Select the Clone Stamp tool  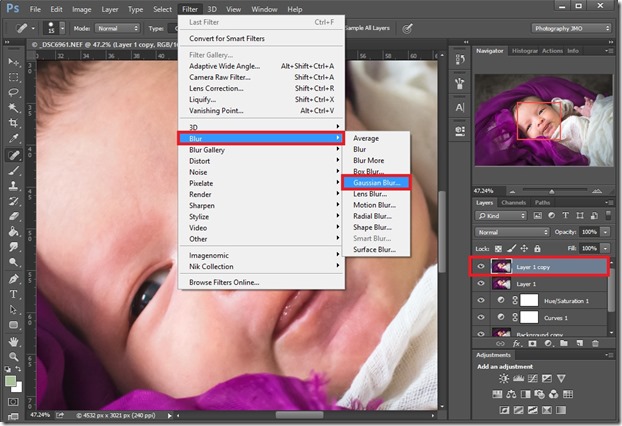pos(13,186)
